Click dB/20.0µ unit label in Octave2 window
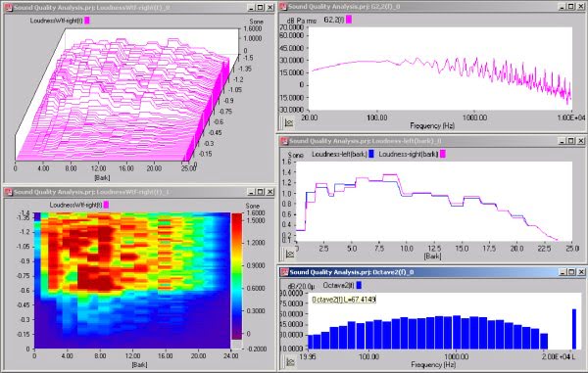 301,286
